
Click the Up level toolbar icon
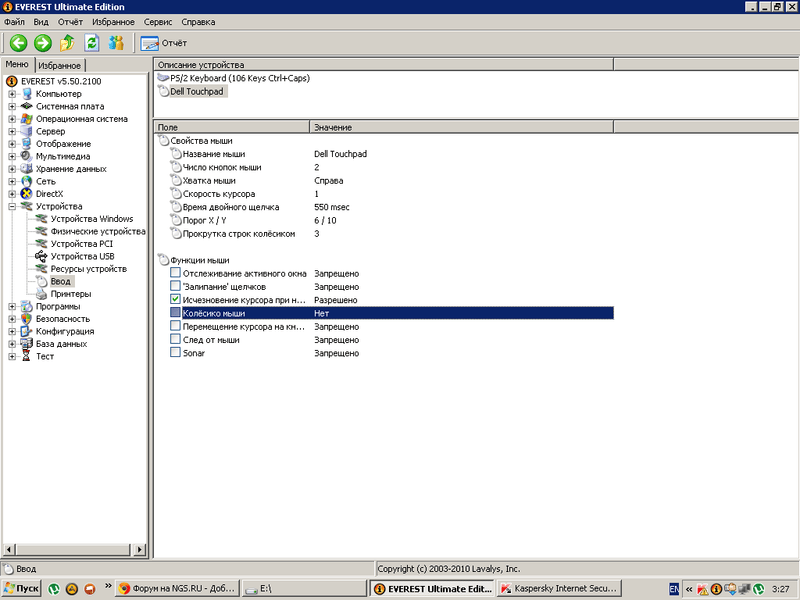tap(67, 43)
